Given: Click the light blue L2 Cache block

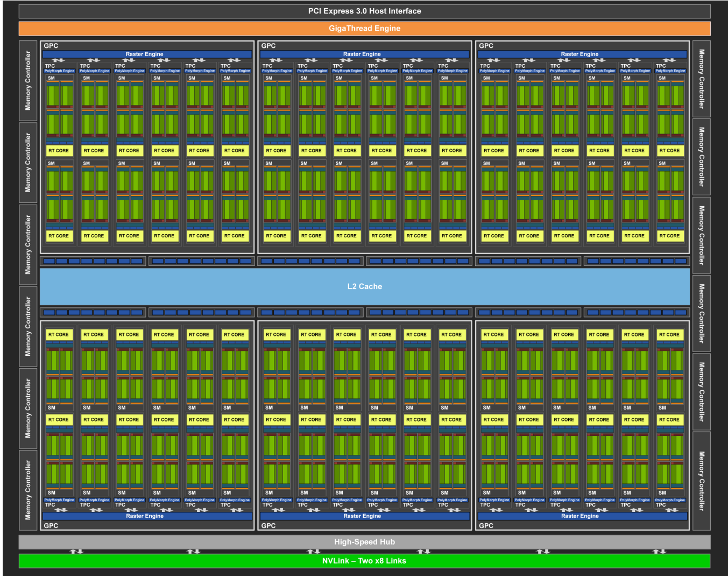Looking at the screenshot, I should click(364, 286).
